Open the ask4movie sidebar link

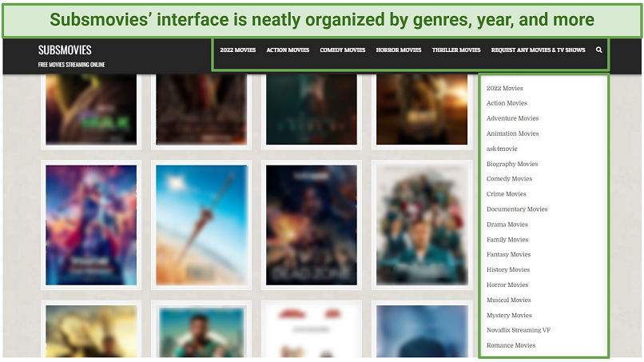tap(502, 149)
